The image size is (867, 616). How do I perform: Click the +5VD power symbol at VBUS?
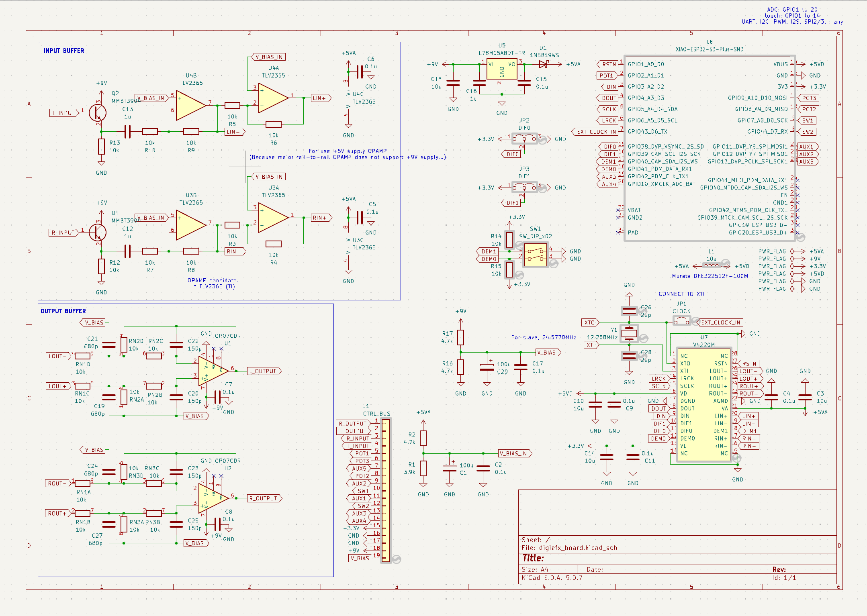(812, 64)
